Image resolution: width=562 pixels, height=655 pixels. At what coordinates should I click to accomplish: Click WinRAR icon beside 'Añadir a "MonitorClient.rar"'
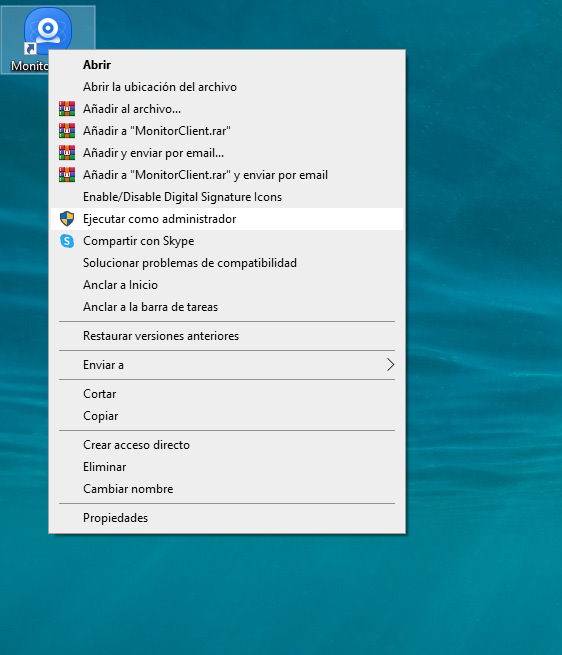tap(67, 131)
